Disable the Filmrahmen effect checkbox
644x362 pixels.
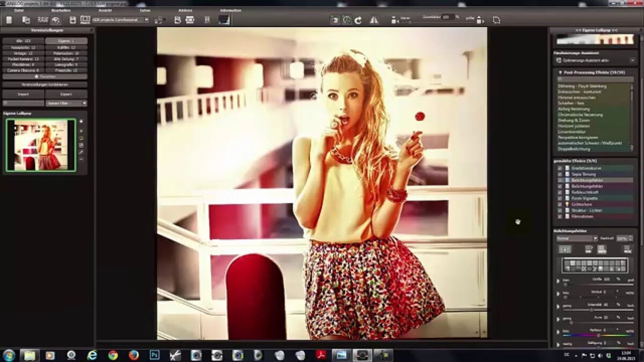coord(560,216)
